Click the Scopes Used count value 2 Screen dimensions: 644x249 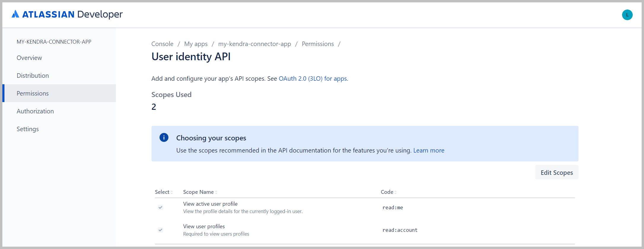pos(154,107)
